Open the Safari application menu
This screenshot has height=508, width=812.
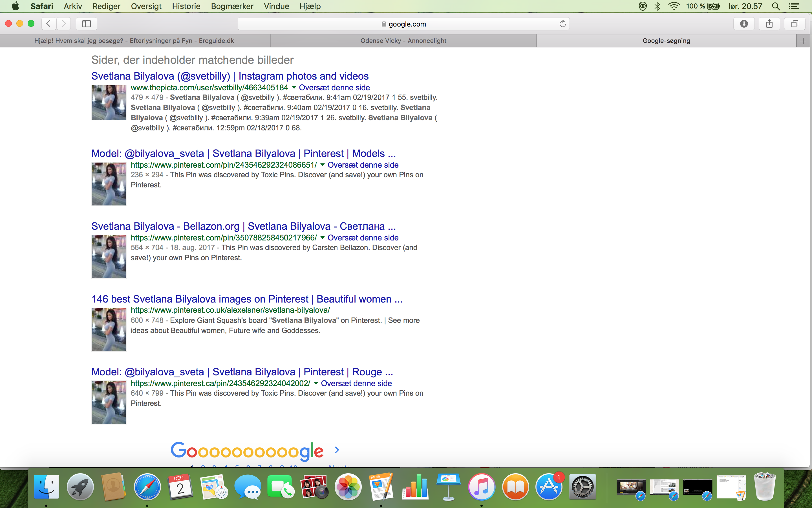(42, 6)
